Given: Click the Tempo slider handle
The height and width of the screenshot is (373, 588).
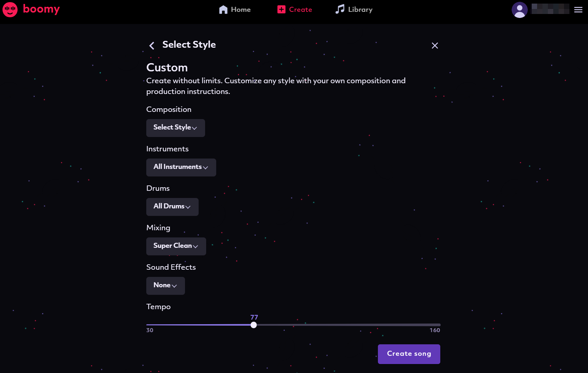Looking at the screenshot, I should click(253, 325).
